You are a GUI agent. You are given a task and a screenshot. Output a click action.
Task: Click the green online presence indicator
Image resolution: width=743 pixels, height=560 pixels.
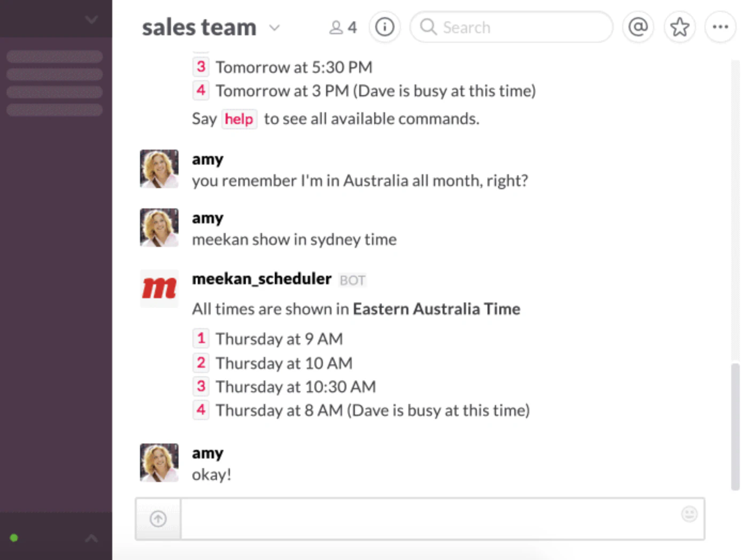click(x=14, y=538)
